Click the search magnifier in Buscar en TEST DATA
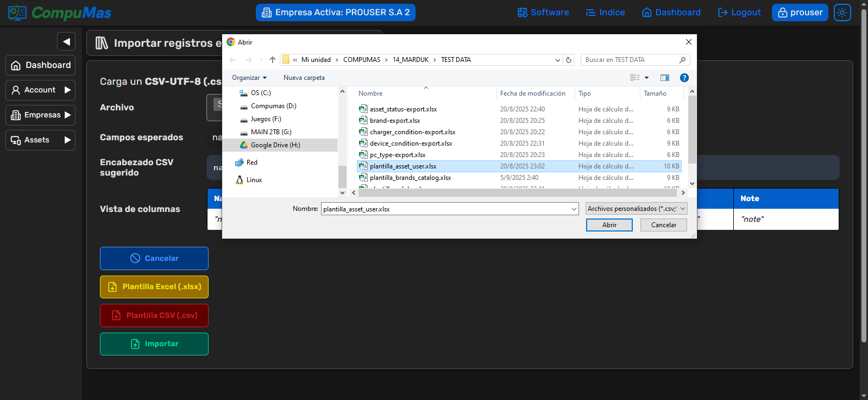 (683, 60)
